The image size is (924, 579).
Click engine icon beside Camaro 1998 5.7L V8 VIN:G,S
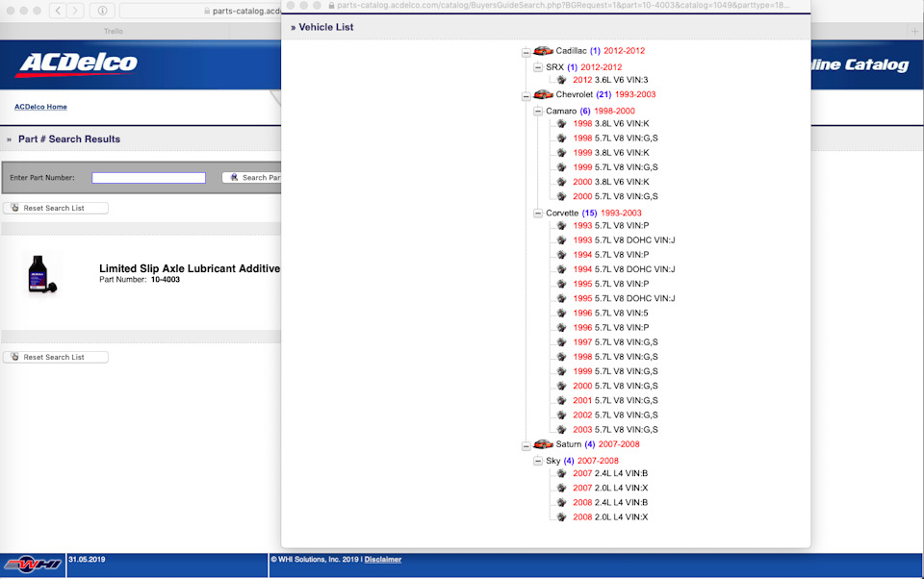click(561, 138)
